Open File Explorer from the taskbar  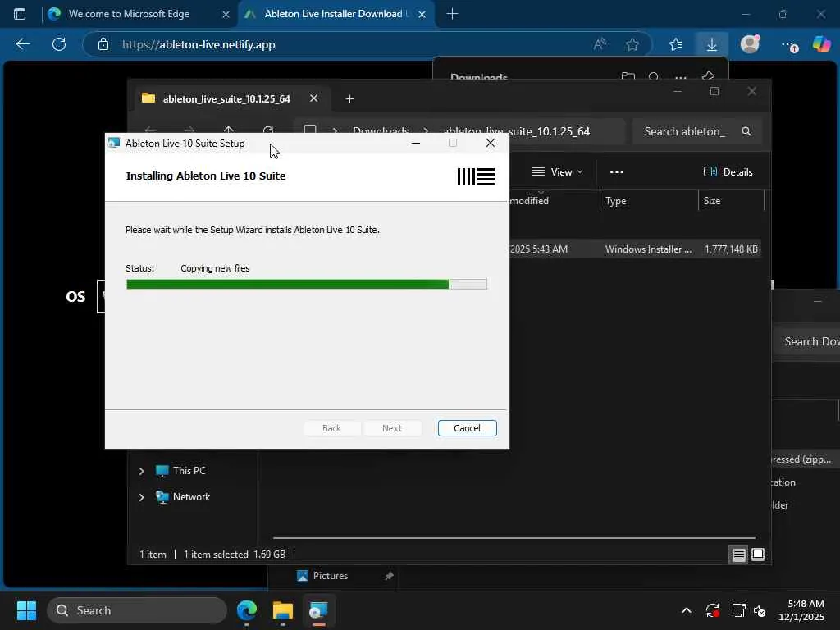pos(283,610)
